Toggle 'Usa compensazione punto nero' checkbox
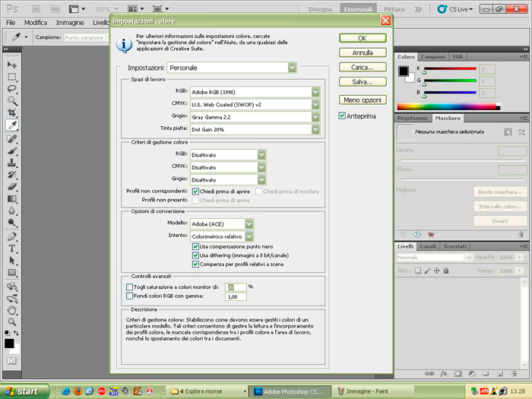Screen dimensions: 532x399 pos(195,246)
